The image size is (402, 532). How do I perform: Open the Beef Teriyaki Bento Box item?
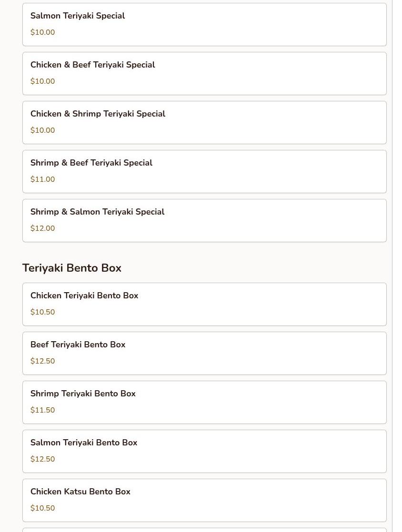pyautogui.click(x=204, y=353)
